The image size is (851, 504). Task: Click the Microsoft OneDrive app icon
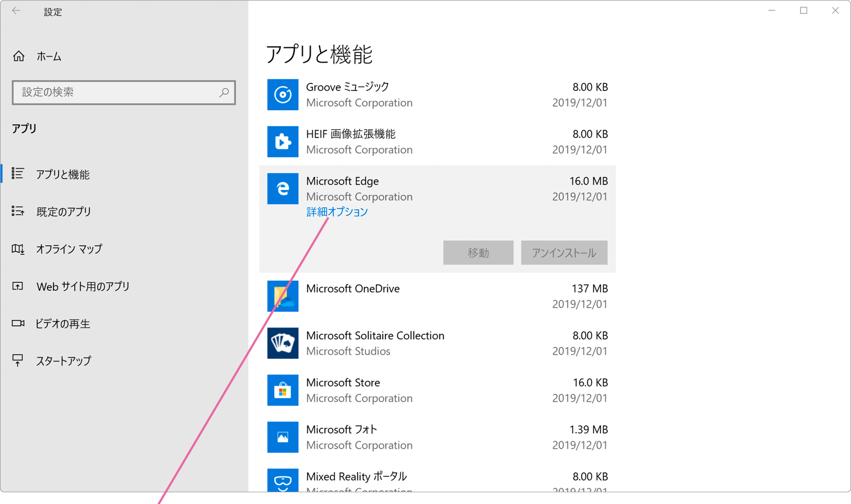pyautogui.click(x=282, y=296)
